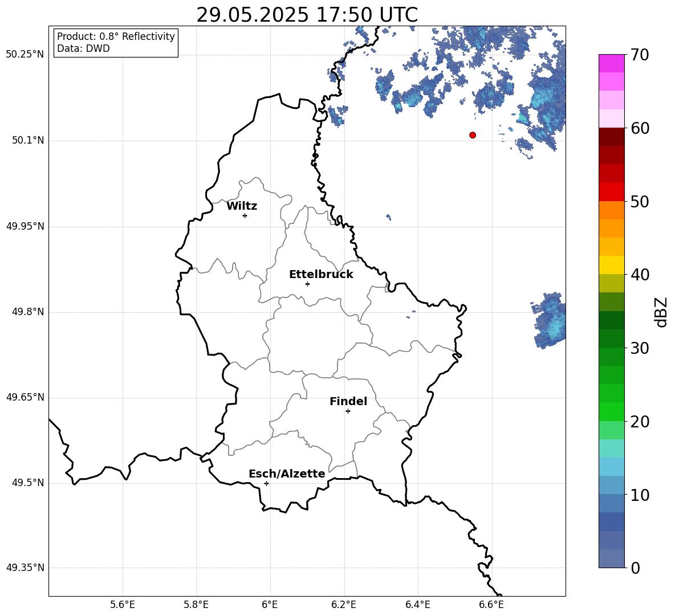Click the Esch/Alzette station cross marker
Viewport: 675px width, 616px height.
click(266, 483)
